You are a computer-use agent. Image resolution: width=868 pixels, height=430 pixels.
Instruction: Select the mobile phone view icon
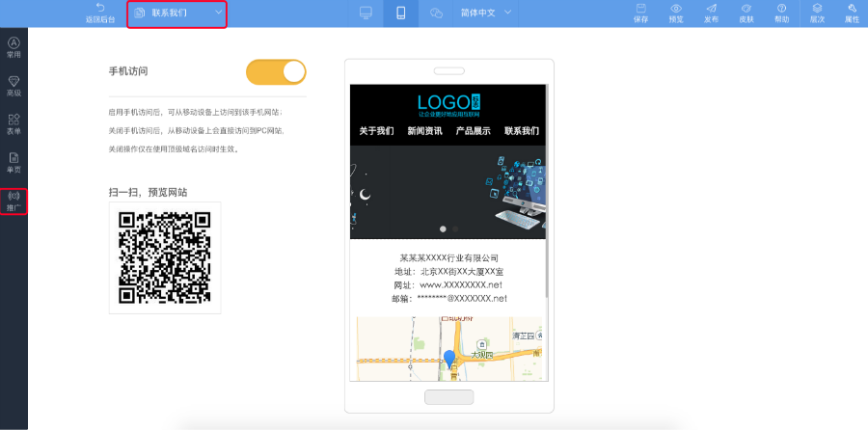tap(400, 13)
